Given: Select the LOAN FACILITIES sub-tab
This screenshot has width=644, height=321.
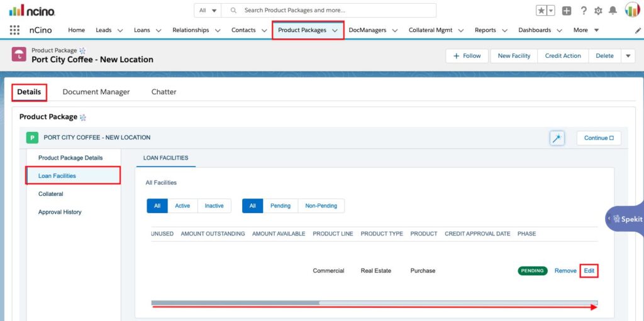Looking at the screenshot, I should click(x=166, y=158).
